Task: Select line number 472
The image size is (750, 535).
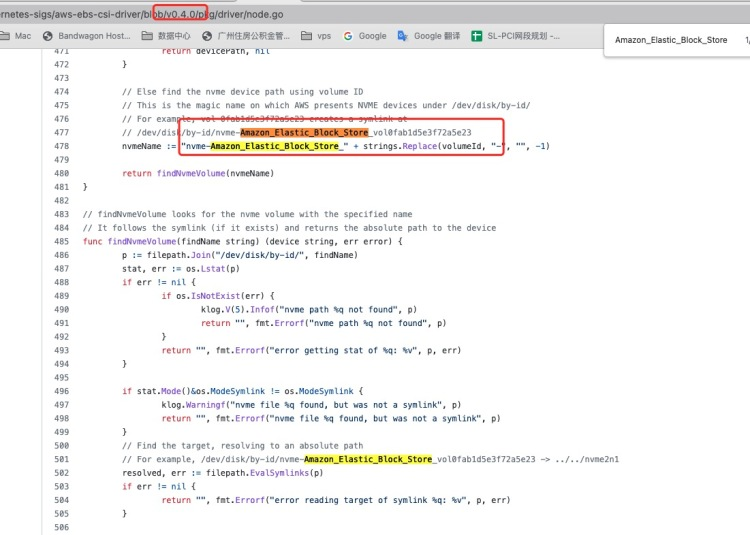Action: [62, 65]
